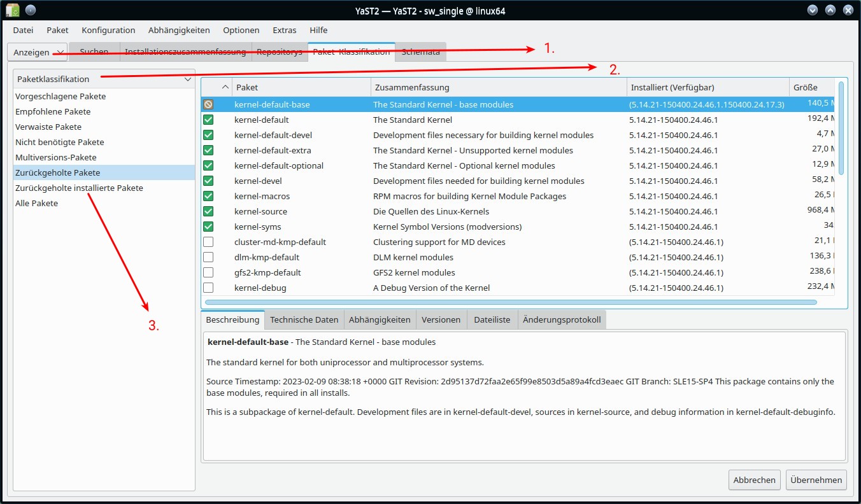
Task: Select Verwaiste Pakete in the list
Action: 48,127
